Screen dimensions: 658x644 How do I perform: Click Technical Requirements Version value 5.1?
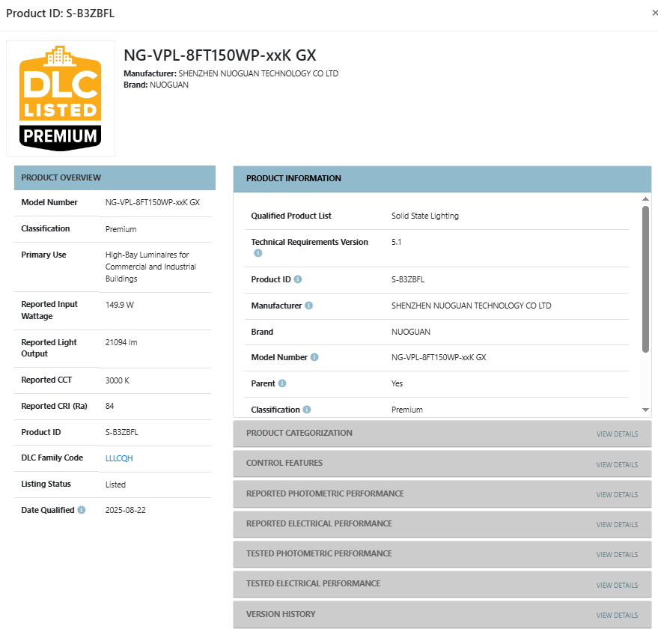point(396,242)
